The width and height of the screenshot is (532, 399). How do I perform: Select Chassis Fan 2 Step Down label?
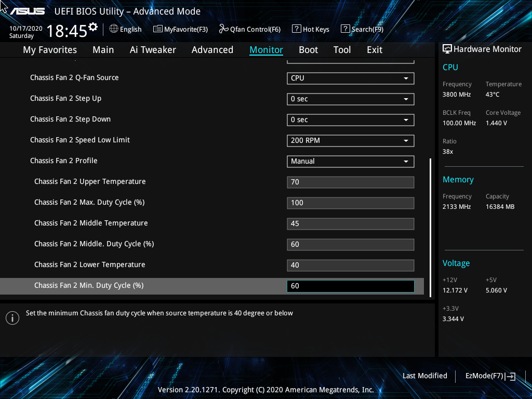click(x=70, y=119)
